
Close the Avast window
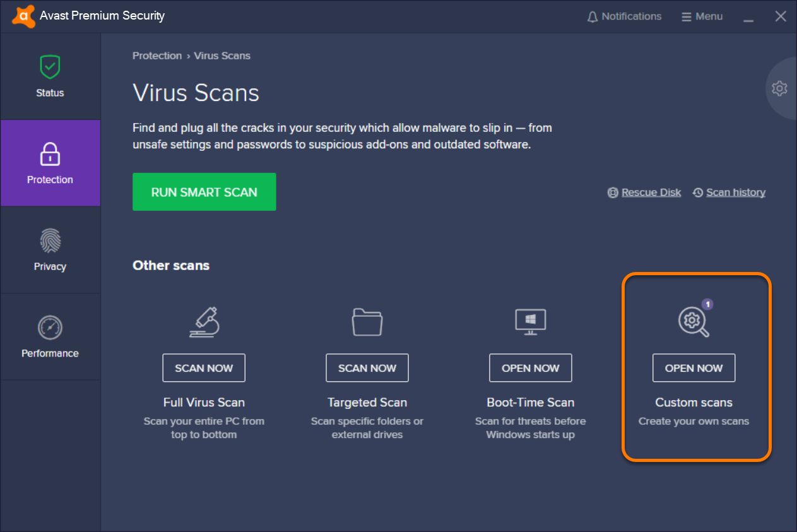coord(781,16)
